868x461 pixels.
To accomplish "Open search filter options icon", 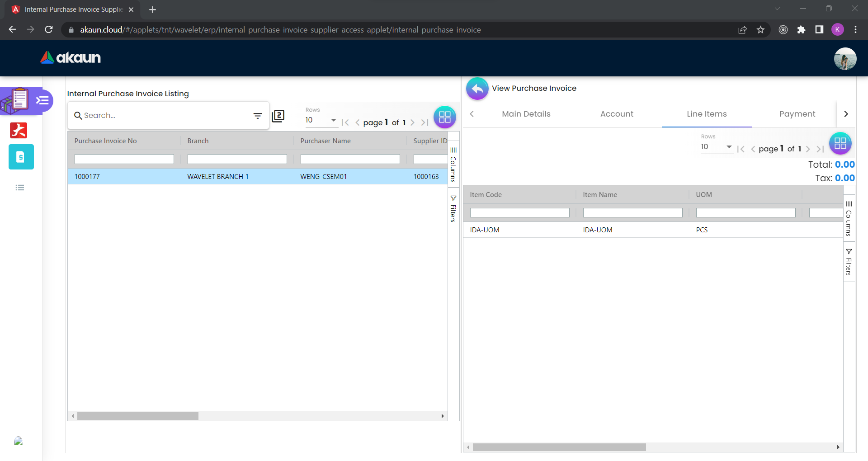I will tap(258, 116).
